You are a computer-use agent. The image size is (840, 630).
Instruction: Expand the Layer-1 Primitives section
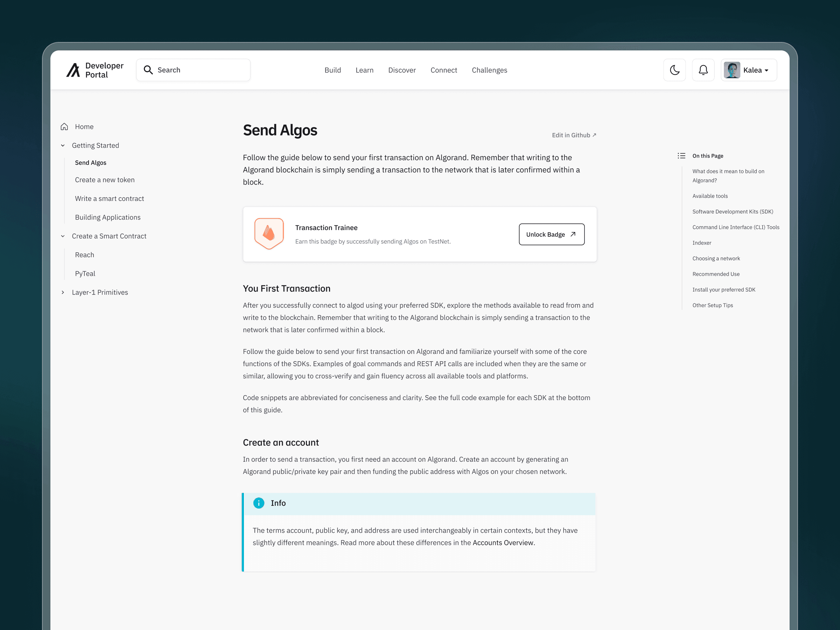tap(63, 292)
